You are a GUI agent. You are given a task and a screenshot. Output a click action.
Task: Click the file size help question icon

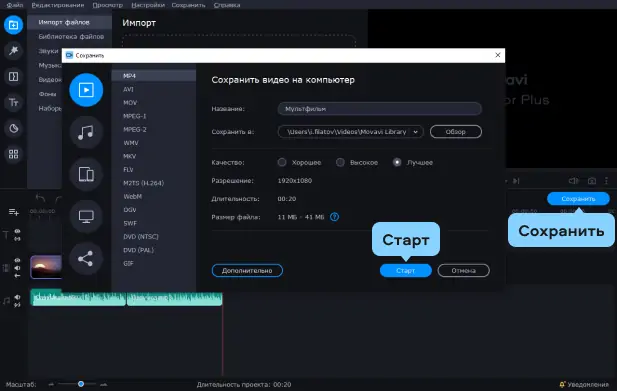334,217
